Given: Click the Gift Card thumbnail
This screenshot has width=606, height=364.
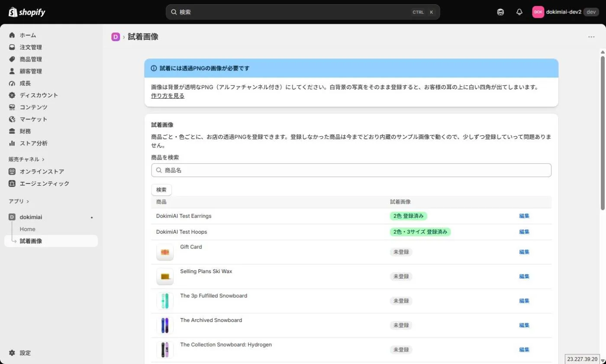Looking at the screenshot, I should [165, 252].
